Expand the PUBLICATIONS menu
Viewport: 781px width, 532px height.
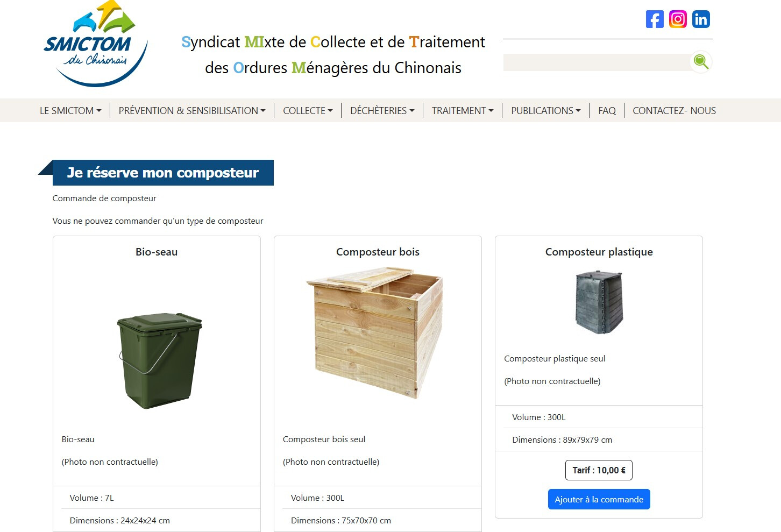point(546,111)
